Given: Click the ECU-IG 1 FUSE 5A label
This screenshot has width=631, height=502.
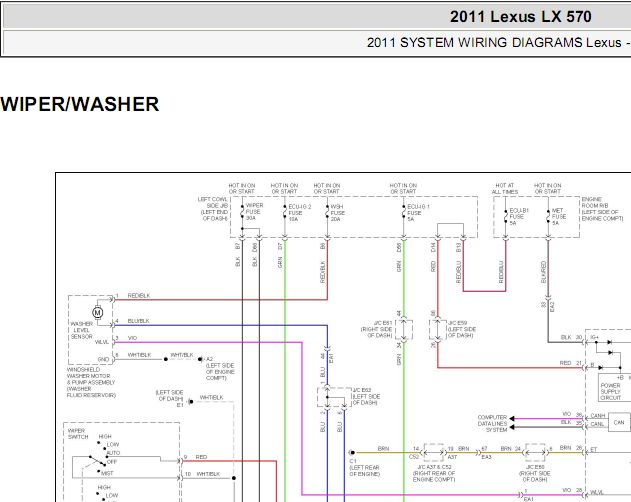Looking at the screenshot, I should (x=418, y=213).
